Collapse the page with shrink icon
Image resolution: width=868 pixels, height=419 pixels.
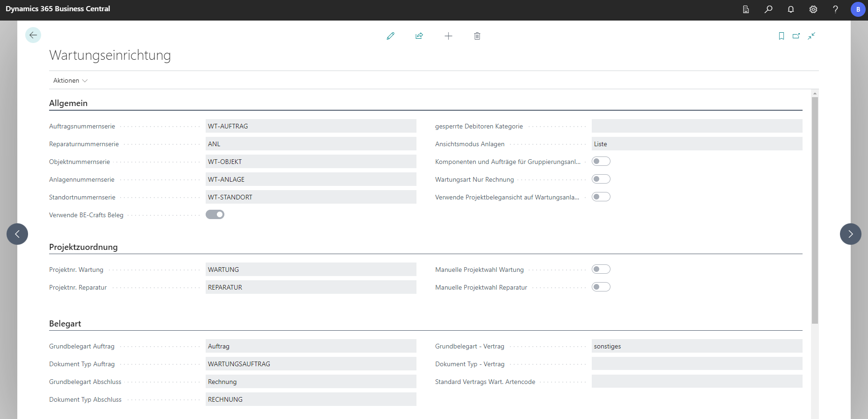[x=811, y=36]
